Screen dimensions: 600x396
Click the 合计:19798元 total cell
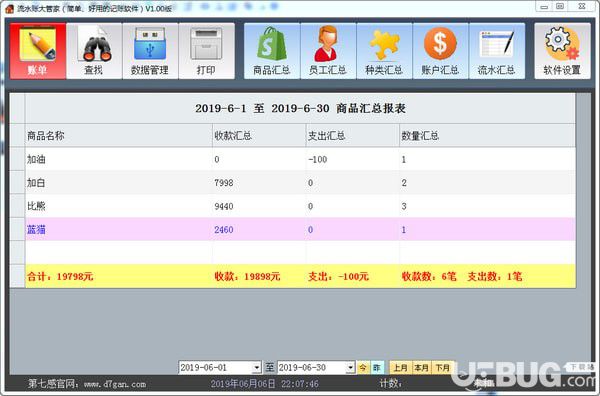pos(119,276)
